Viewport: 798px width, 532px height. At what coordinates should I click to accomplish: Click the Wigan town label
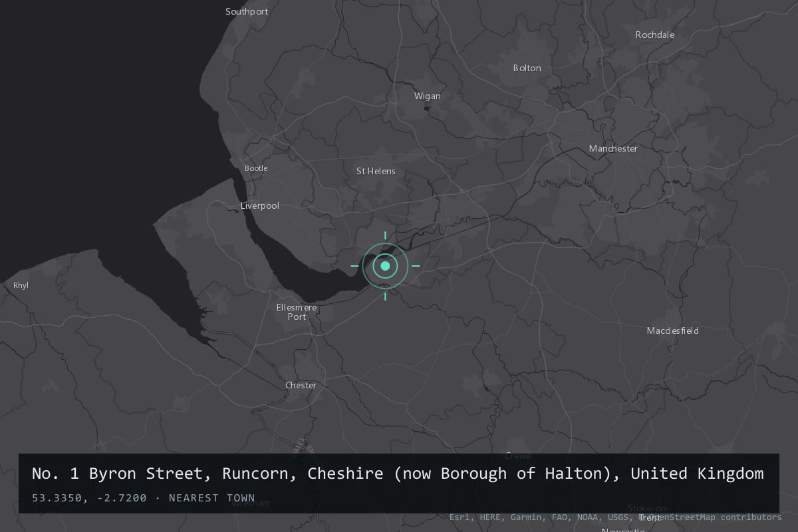[428, 96]
